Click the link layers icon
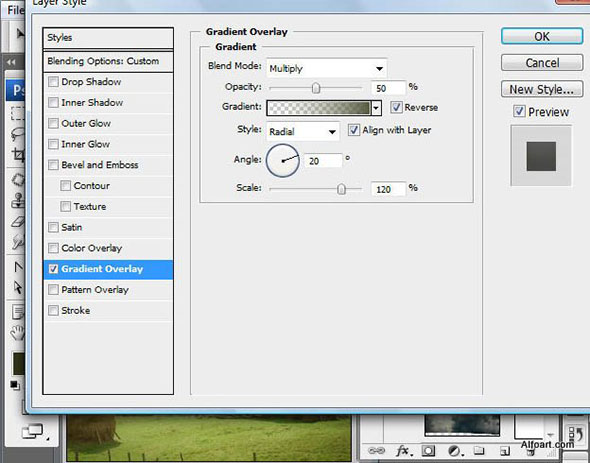 tap(376, 451)
